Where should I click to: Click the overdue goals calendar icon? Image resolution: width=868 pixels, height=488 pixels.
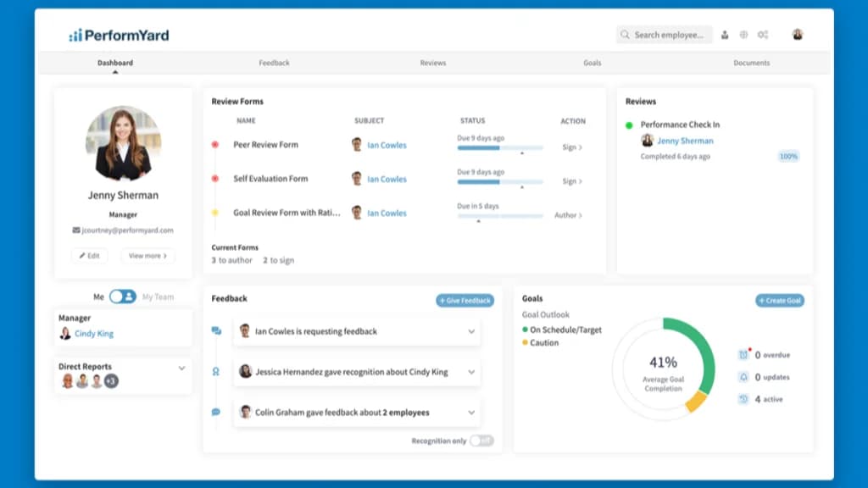point(743,355)
